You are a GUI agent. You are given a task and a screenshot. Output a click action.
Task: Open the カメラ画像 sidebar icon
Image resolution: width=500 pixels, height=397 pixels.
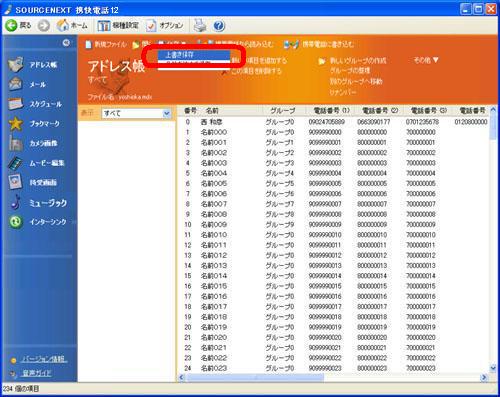coord(16,143)
